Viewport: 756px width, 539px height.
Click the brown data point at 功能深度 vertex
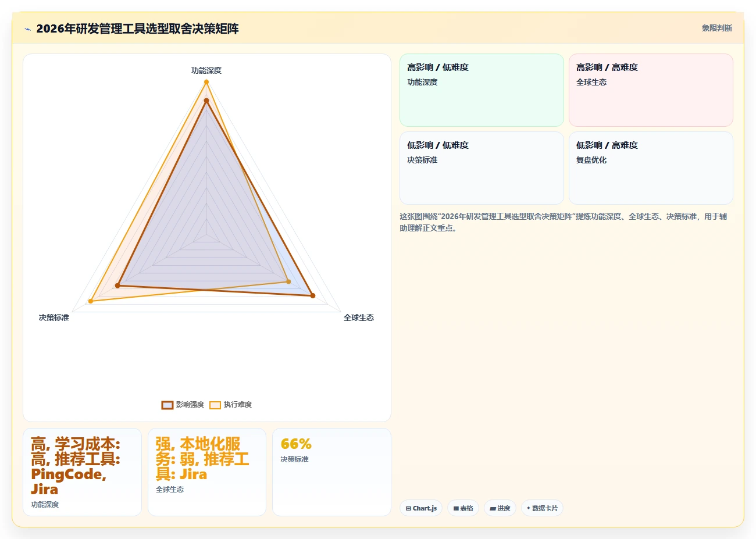click(x=206, y=101)
